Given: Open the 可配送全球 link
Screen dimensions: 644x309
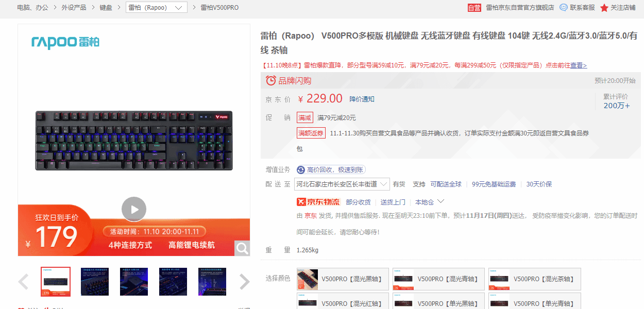Looking at the screenshot, I should click(446, 184).
